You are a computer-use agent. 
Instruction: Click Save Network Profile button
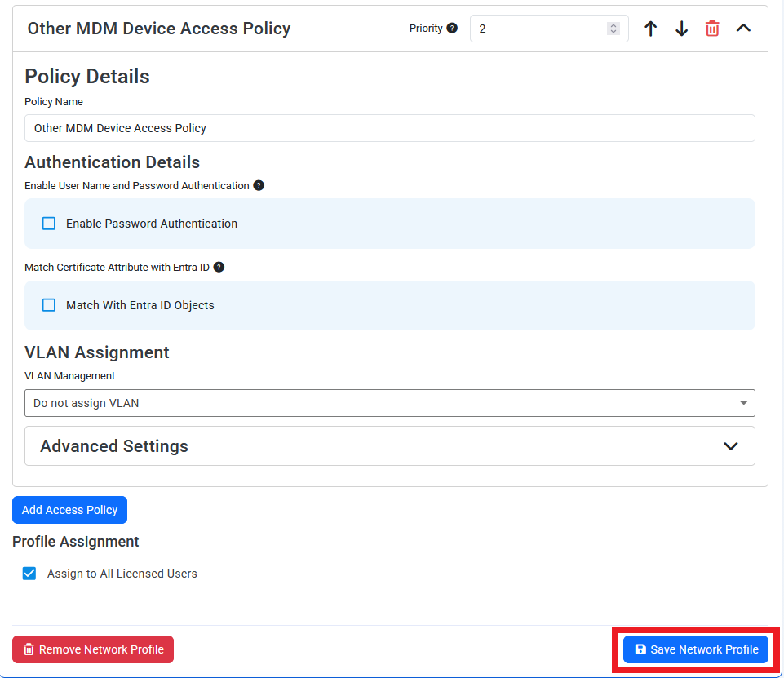tap(696, 649)
